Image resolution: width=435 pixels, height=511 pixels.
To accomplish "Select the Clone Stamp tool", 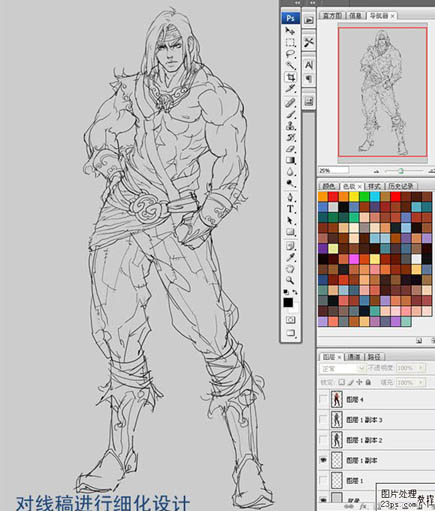I will 290,126.
